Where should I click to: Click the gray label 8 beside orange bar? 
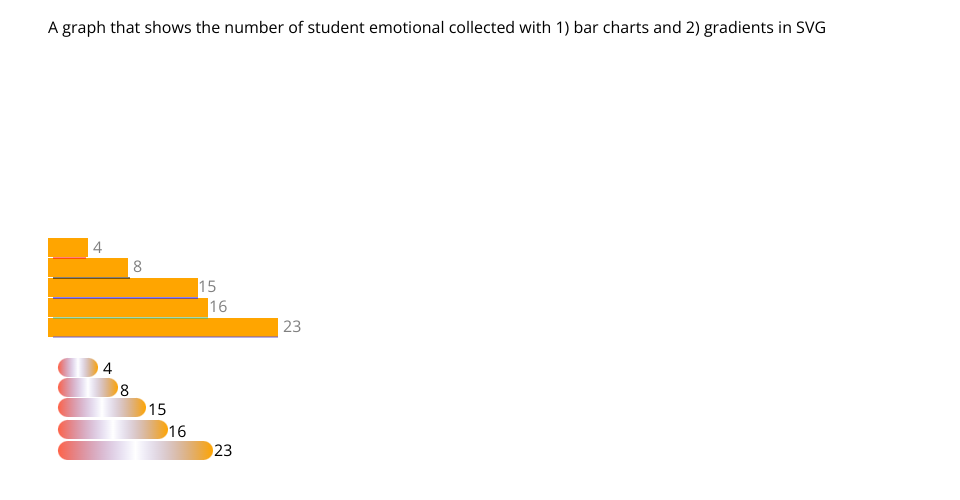click(137, 266)
